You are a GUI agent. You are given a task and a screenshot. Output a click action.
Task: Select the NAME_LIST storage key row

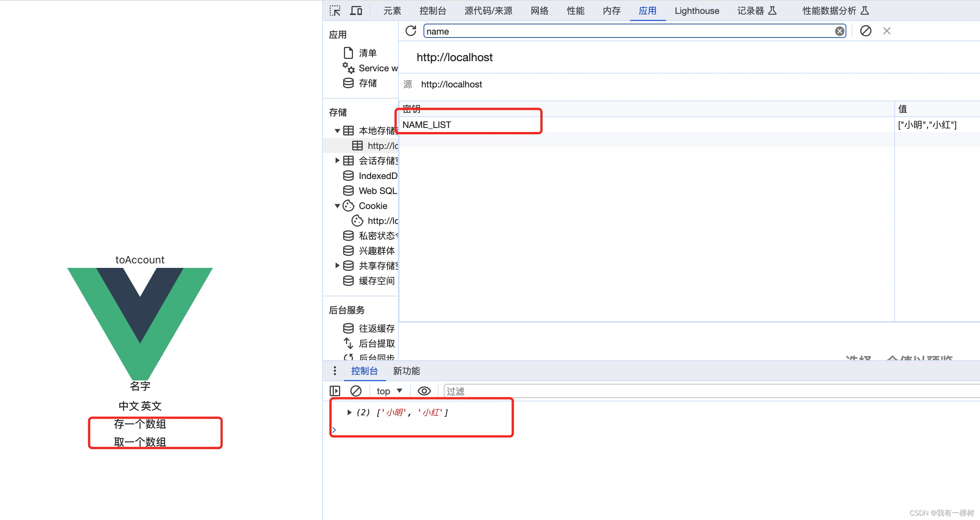(427, 125)
